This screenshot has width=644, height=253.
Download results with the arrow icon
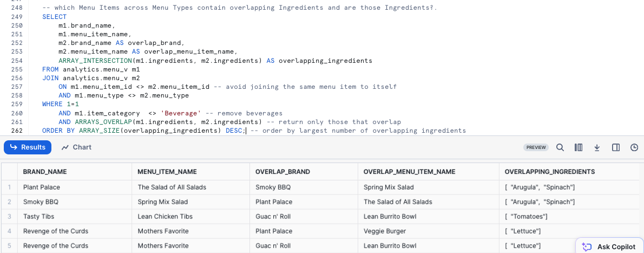coord(597,147)
